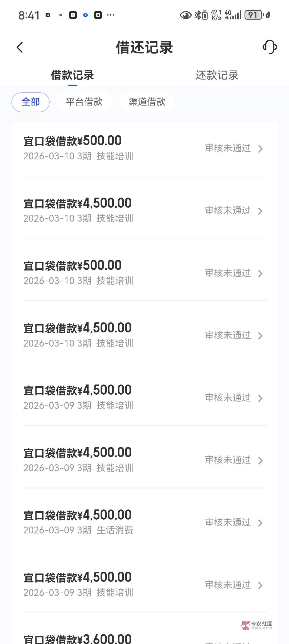The height and width of the screenshot is (644, 289).
Task: Expand first ¥500.00 loan record chevron
Action: (x=260, y=149)
